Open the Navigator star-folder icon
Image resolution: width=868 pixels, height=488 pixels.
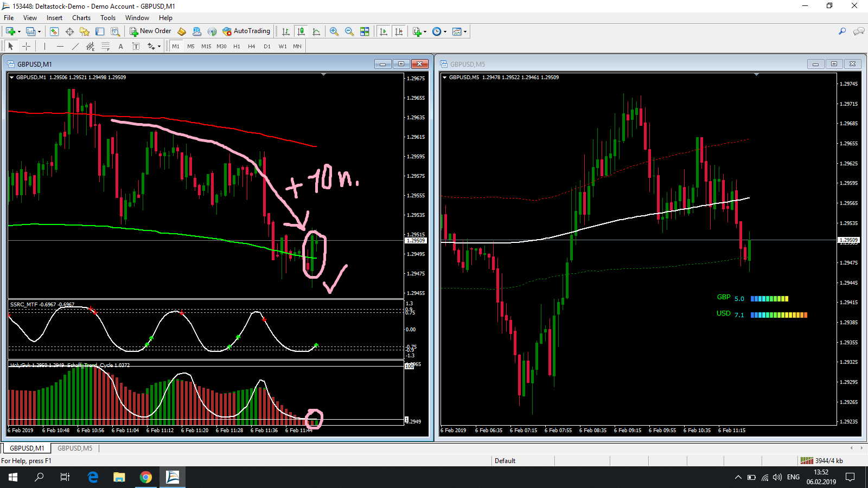[x=85, y=31]
